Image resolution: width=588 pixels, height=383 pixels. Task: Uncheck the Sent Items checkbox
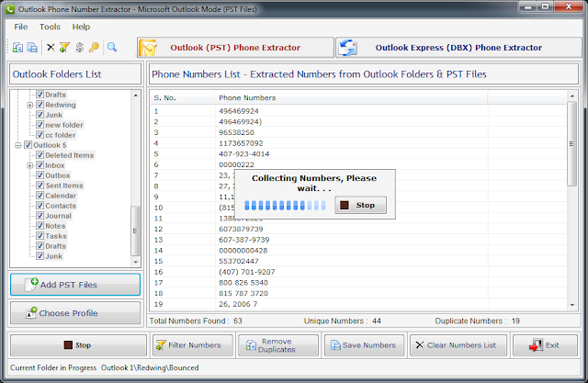pyautogui.click(x=40, y=186)
